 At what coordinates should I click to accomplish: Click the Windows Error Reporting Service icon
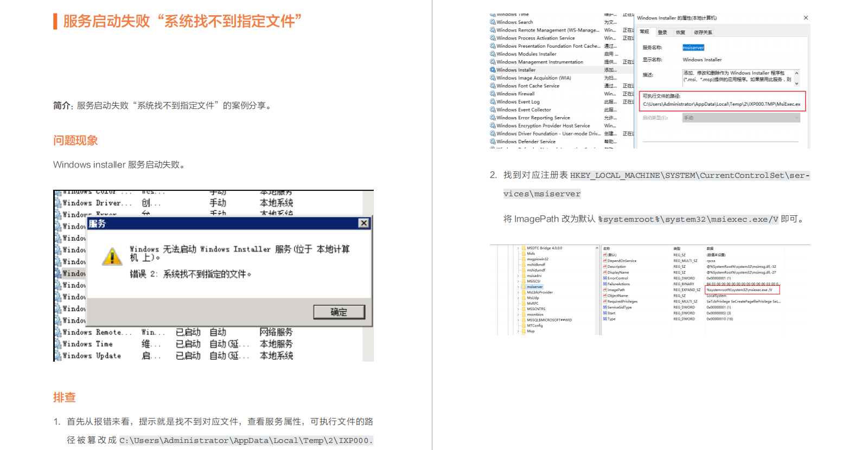pyautogui.click(x=493, y=118)
